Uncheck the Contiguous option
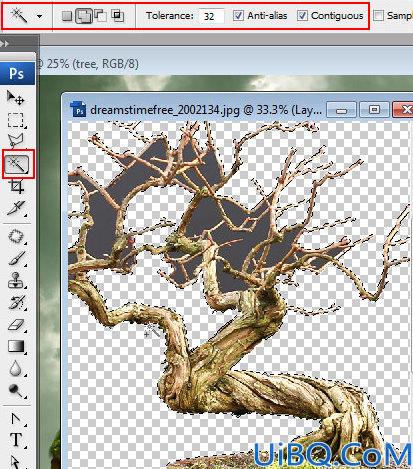 [302, 15]
